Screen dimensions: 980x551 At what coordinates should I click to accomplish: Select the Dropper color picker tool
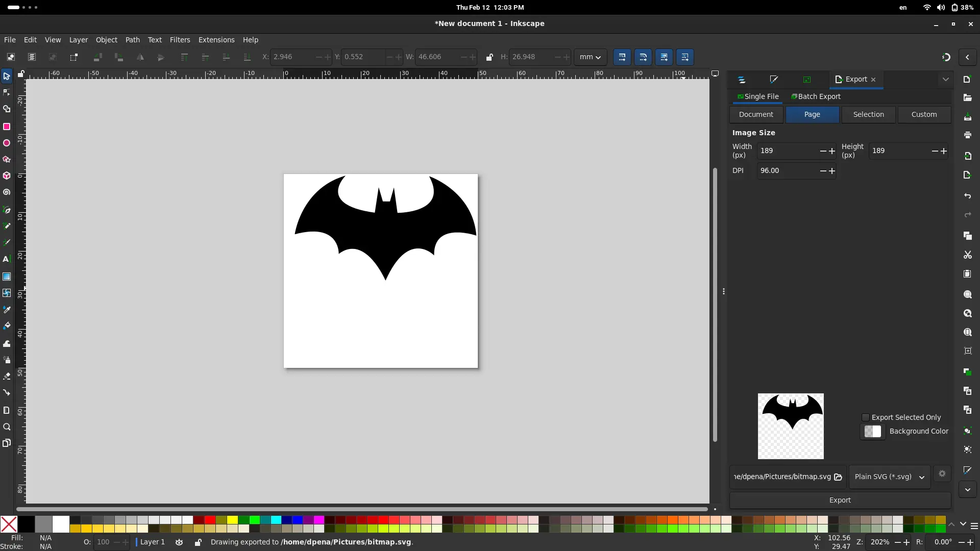click(x=7, y=310)
